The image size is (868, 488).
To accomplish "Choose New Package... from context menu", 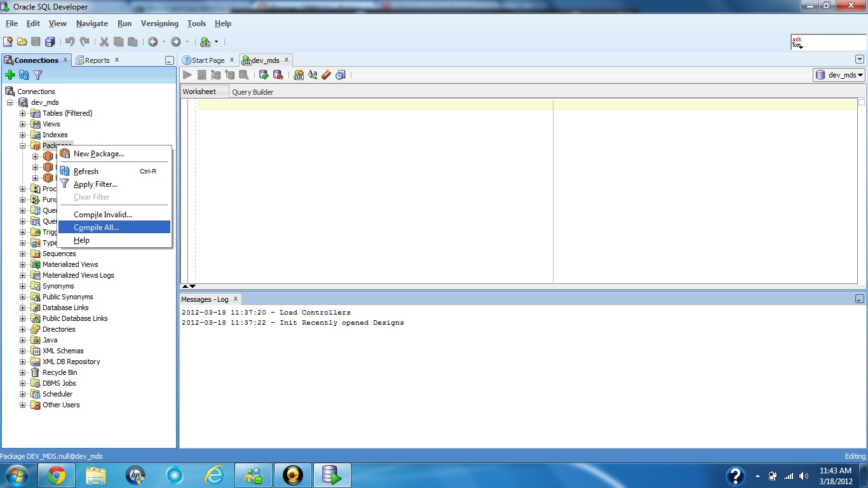I will click(114, 154).
